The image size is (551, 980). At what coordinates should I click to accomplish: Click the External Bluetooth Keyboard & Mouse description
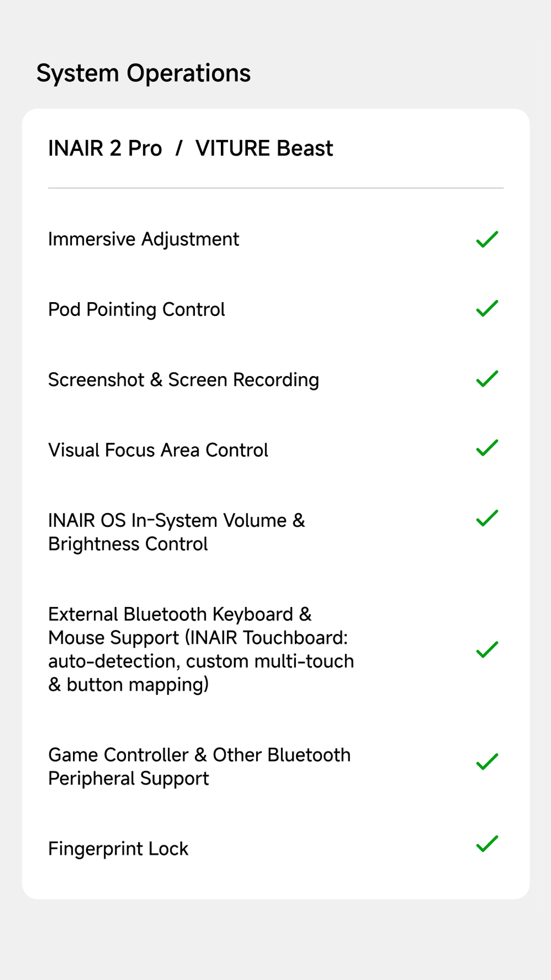[201, 650]
